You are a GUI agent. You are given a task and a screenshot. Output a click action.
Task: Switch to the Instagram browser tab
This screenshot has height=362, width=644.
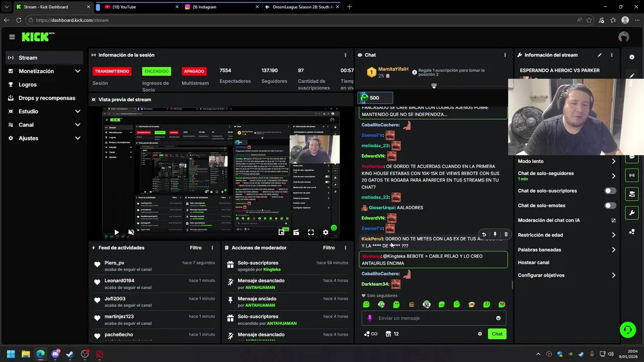(221, 7)
